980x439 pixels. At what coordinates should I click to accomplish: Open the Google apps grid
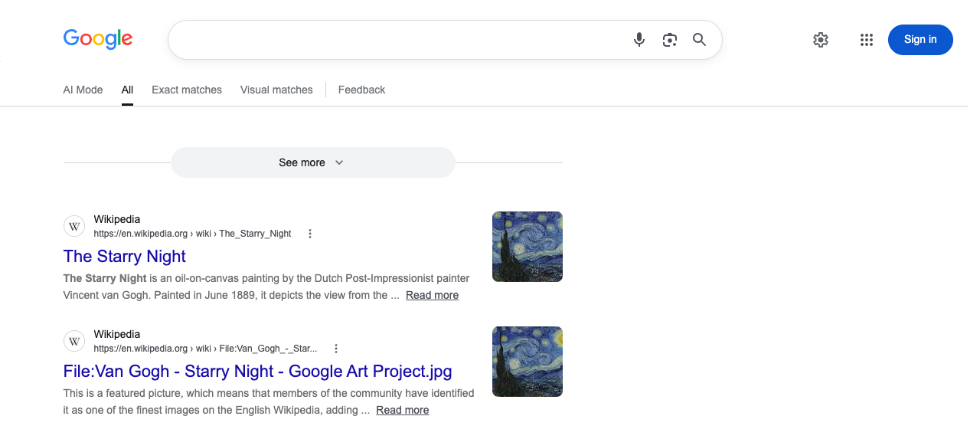[x=867, y=40]
